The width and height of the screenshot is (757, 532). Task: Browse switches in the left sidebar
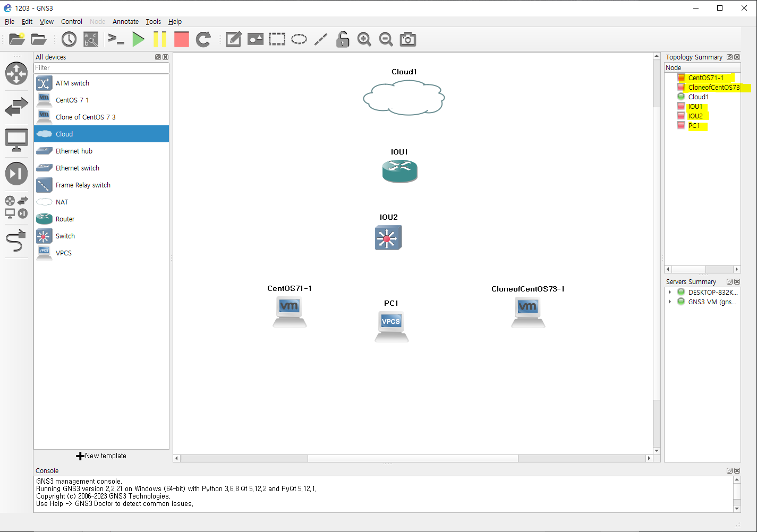tap(16, 107)
